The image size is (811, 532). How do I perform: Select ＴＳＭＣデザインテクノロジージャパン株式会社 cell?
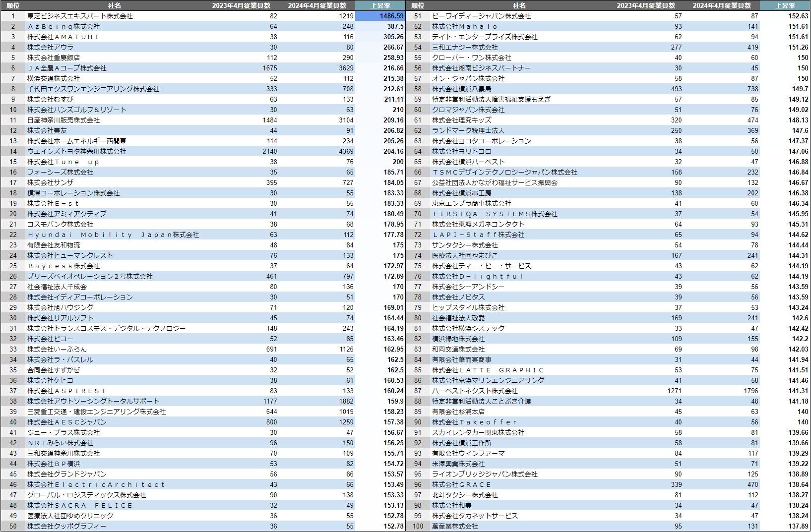point(504,172)
